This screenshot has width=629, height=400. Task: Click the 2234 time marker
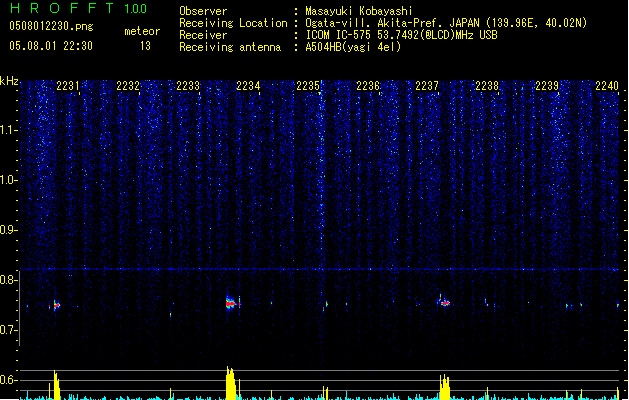coord(248,86)
